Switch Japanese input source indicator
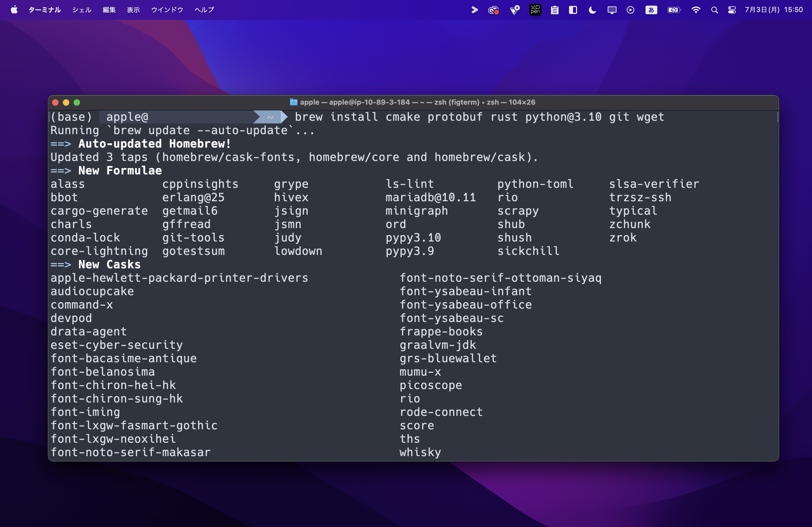 [651, 10]
